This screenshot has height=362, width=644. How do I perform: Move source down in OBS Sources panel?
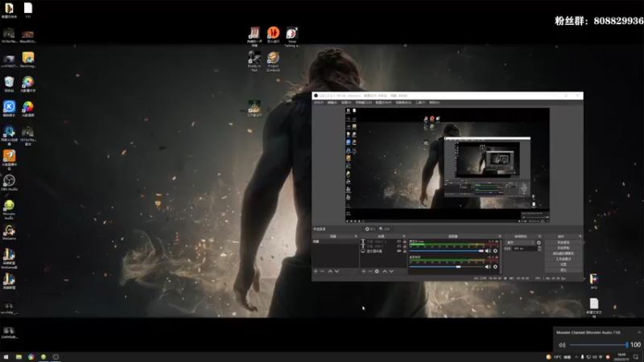coord(391,271)
